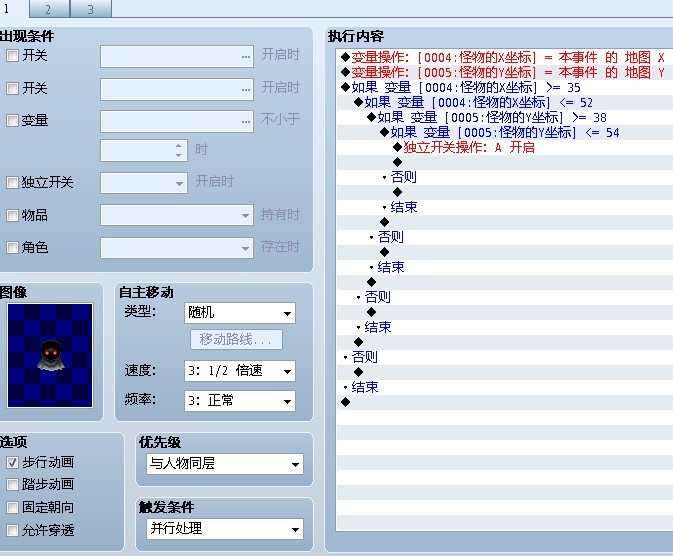Open the 速度 dropdown showing 1/2 倍速
Screen dimensions: 673x556
point(239,371)
